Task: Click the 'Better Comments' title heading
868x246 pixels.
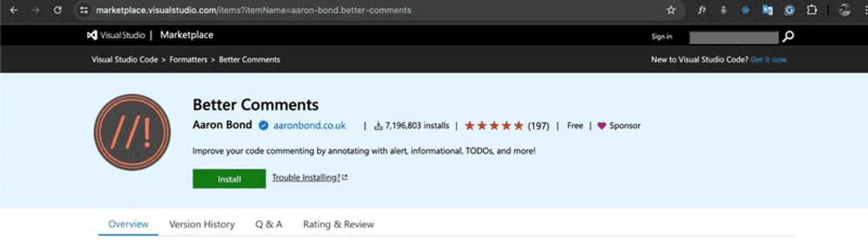Action: click(x=255, y=105)
